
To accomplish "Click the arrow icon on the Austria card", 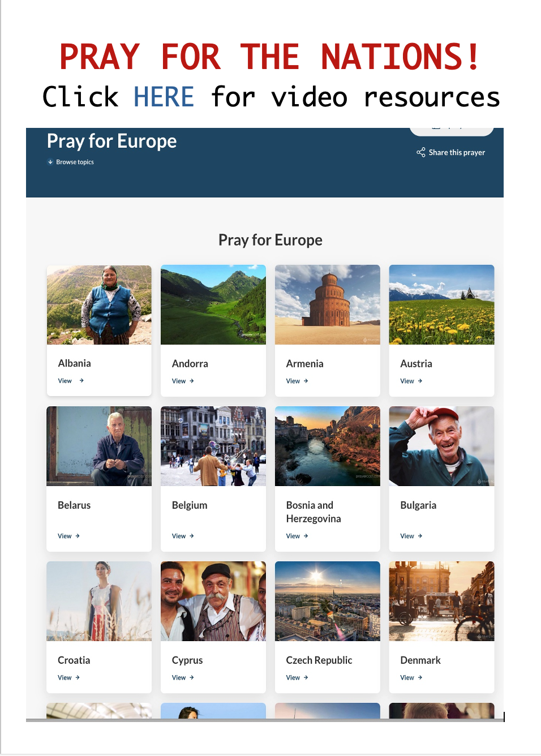I will pyautogui.click(x=420, y=381).
